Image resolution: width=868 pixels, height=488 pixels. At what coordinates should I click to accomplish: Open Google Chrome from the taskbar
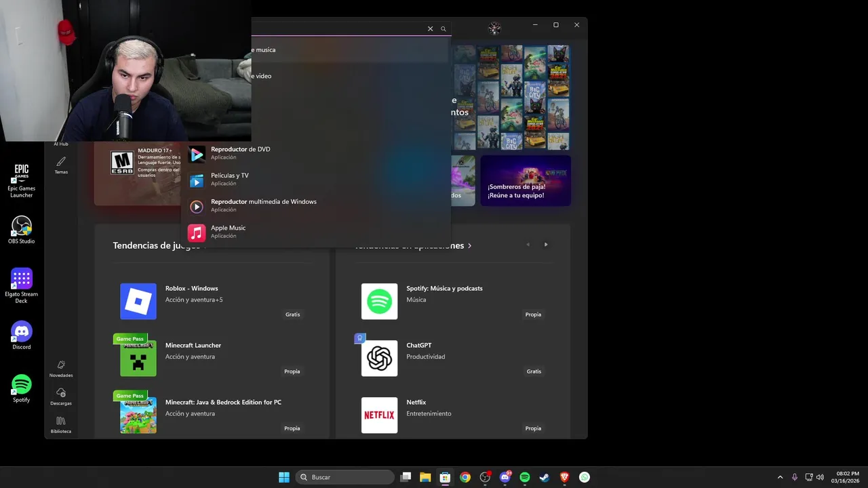[x=465, y=477]
